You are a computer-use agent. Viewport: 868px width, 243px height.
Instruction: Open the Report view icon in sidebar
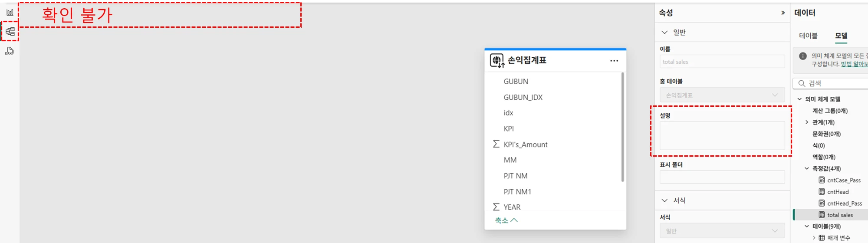coord(10,12)
